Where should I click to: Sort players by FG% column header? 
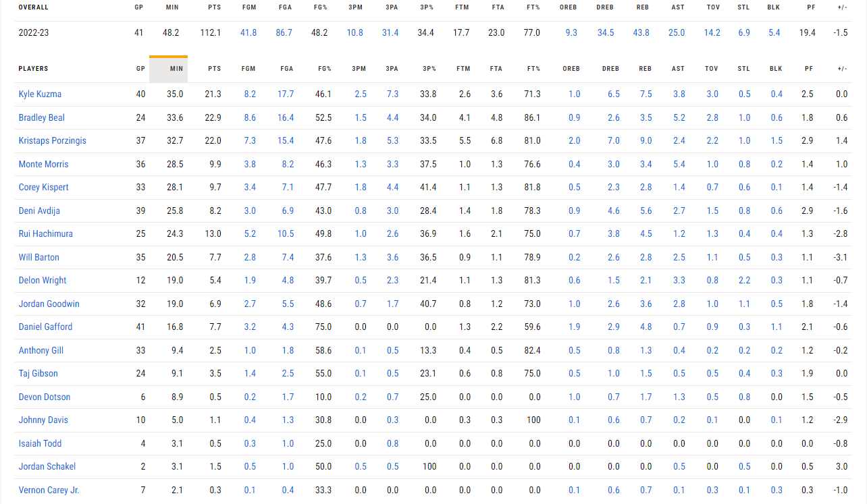tap(325, 69)
